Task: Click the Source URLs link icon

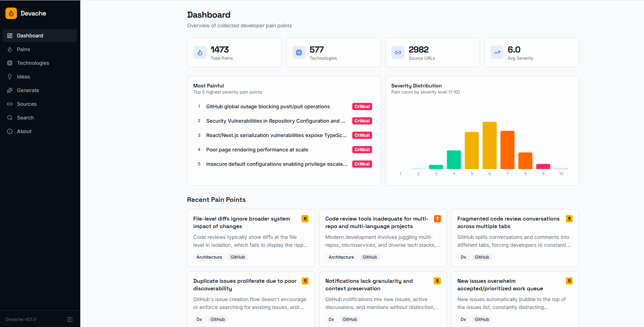Action: tap(398, 53)
